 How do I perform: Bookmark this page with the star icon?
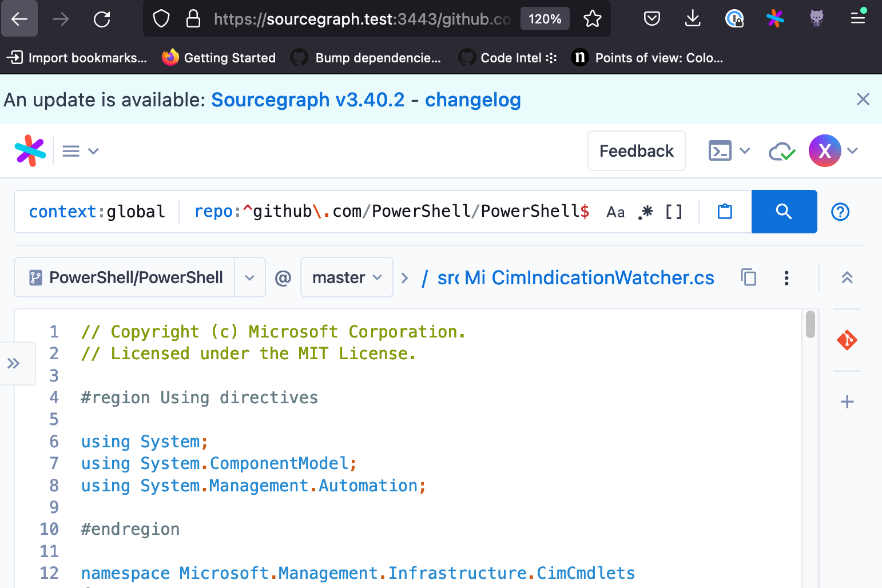593,19
